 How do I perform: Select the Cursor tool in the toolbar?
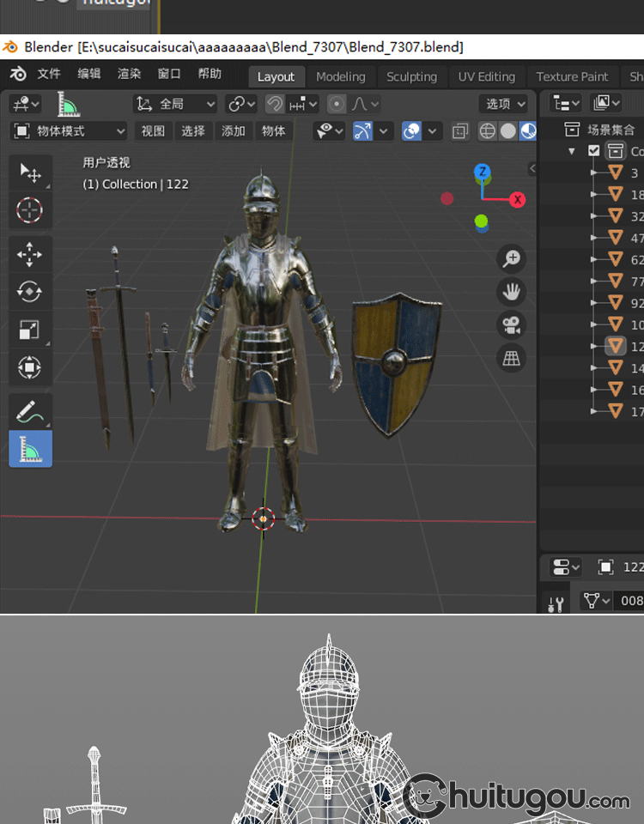(30, 209)
